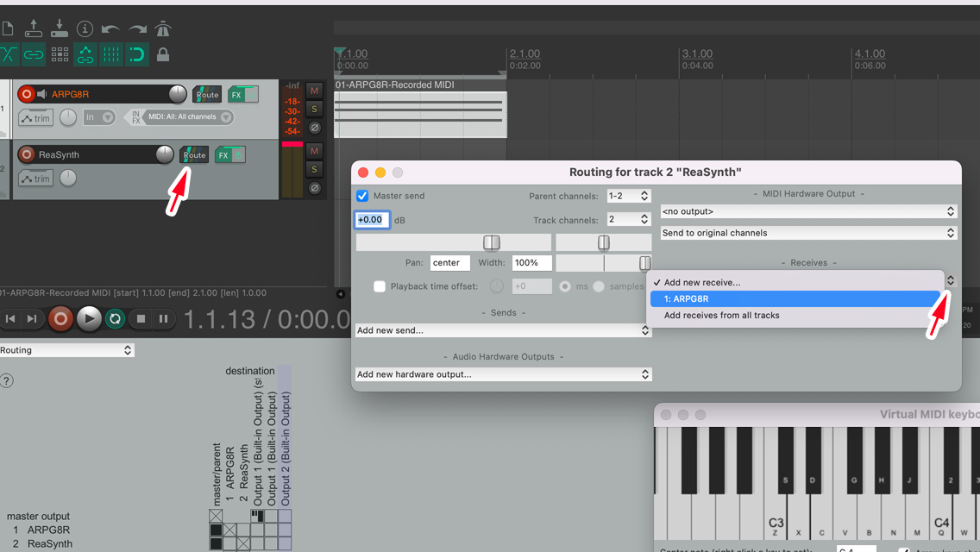Click the +0.00 dB volume field
This screenshot has width=980, height=552.
[x=373, y=219]
